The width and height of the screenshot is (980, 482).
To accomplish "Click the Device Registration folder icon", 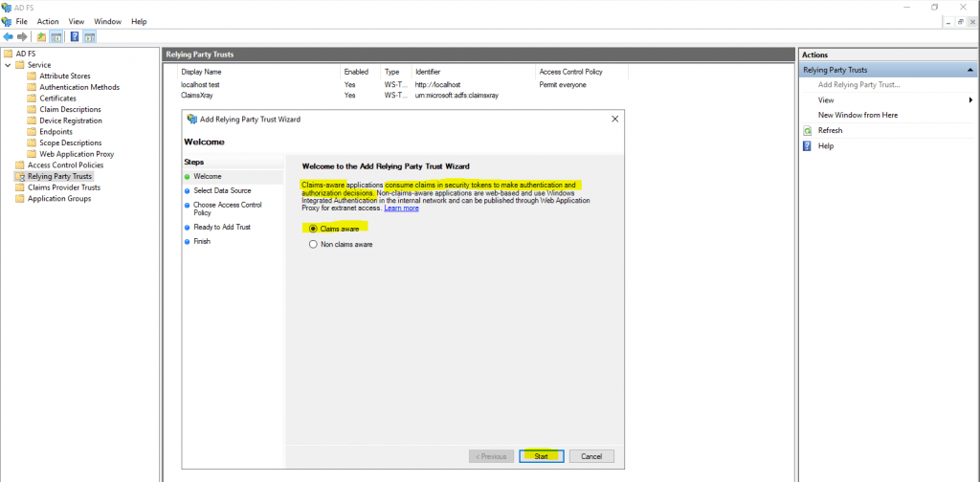I will point(32,120).
